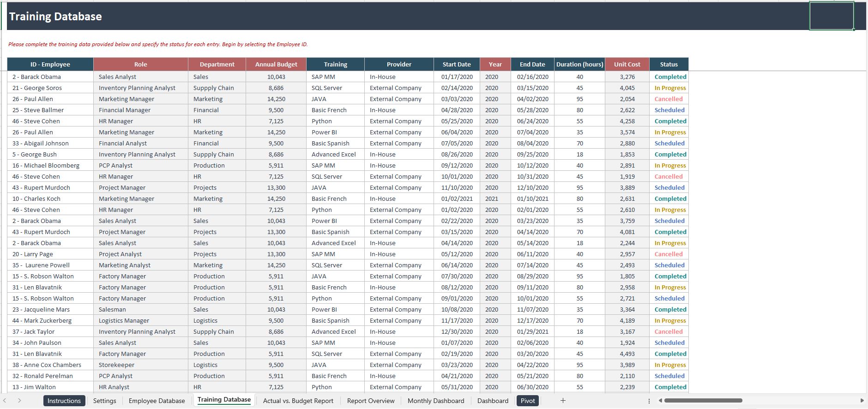Go to the Dashboard sheet tab

(x=493, y=401)
